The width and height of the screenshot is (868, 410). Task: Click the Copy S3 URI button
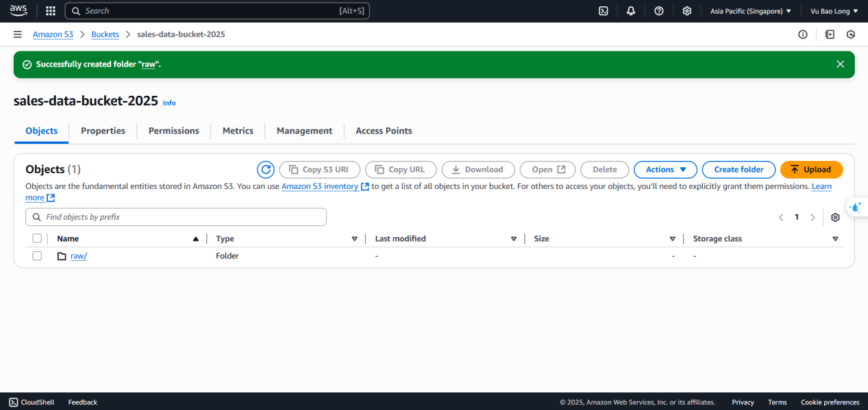(319, 170)
